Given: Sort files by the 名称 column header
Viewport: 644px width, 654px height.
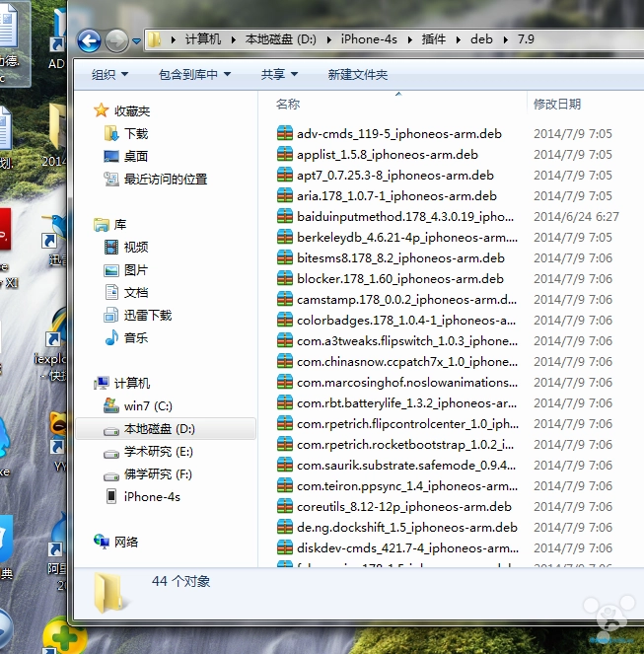Looking at the screenshot, I should 288,104.
